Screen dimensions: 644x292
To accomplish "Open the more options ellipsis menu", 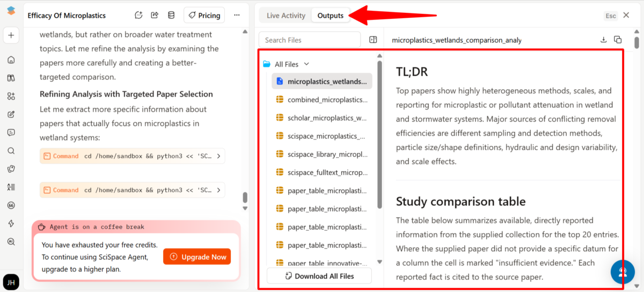I will click(x=237, y=16).
